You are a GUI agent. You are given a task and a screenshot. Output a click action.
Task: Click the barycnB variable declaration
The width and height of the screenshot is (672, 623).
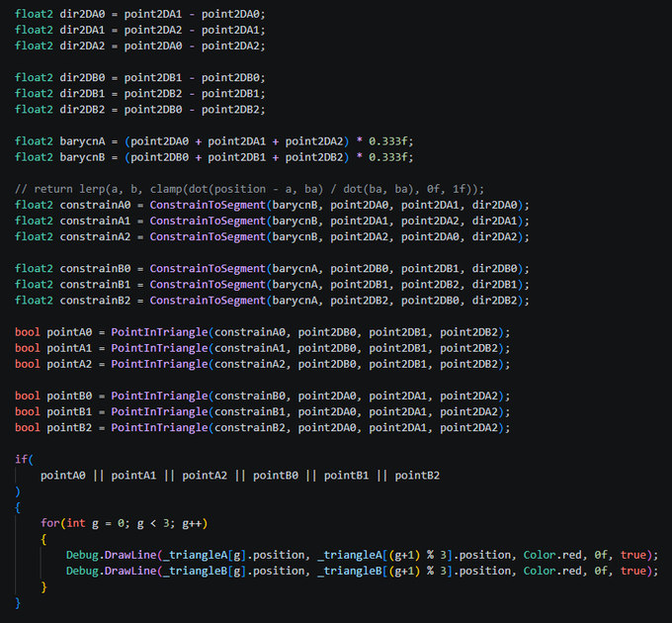tap(82, 157)
